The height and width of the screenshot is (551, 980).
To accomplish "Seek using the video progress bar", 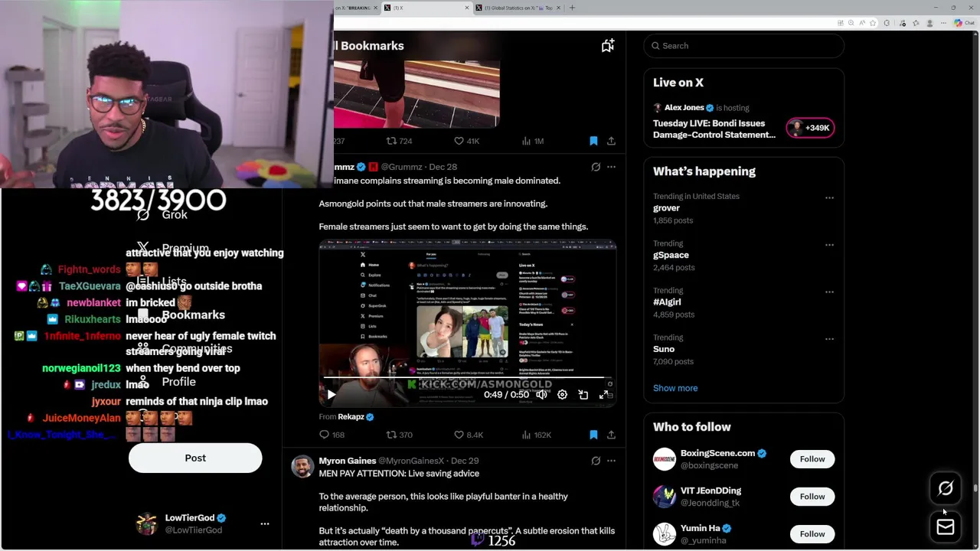I will (x=467, y=378).
